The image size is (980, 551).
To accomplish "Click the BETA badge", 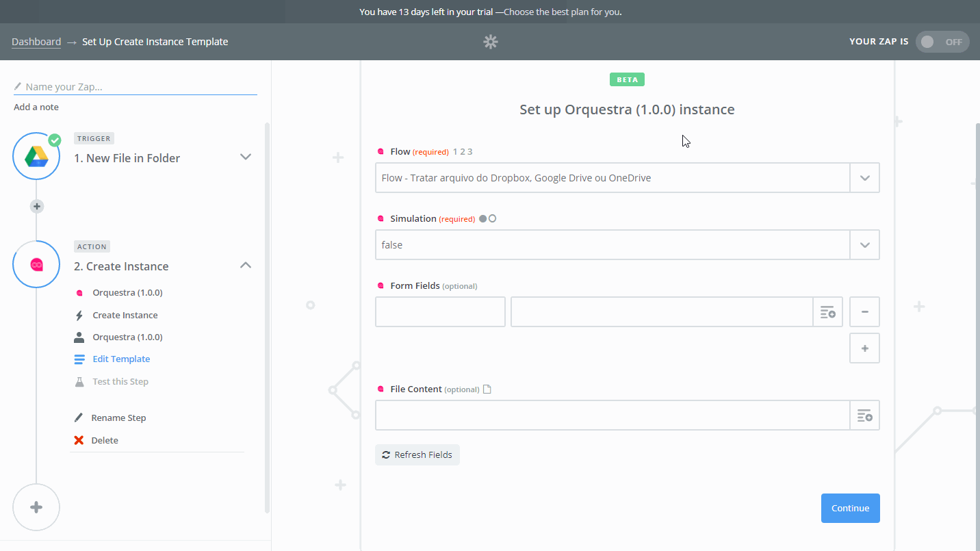I will [x=627, y=79].
